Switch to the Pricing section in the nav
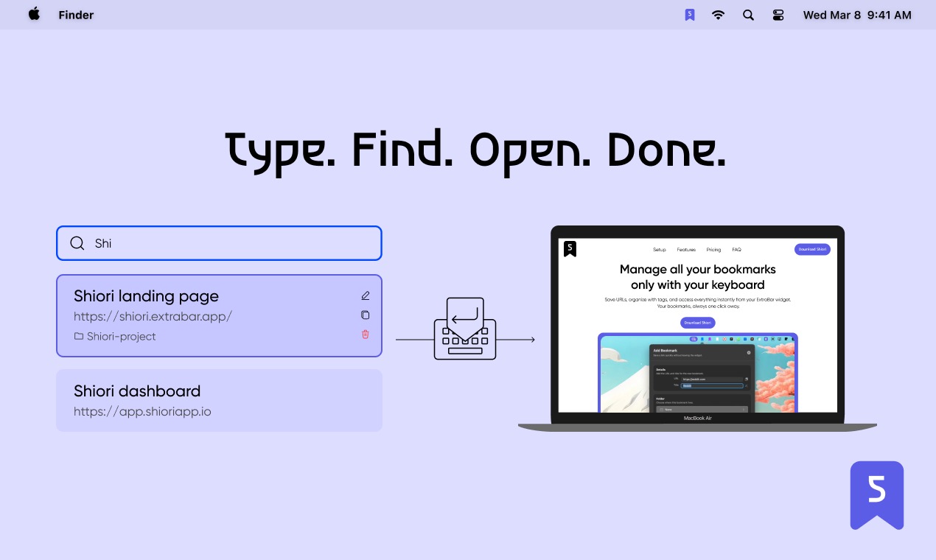The width and height of the screenshot is (936, 560). click(x=713, y=249)
